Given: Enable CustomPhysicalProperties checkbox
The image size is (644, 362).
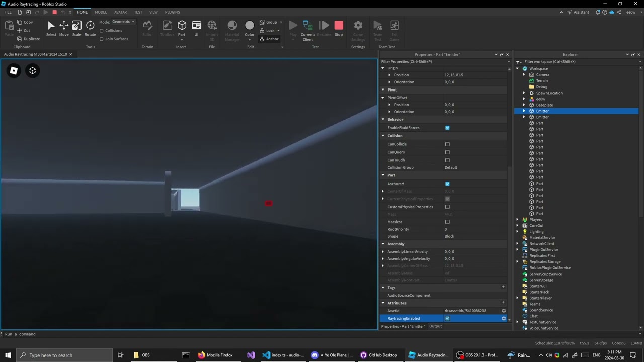Looking at the screenshot, I should 447,207.
